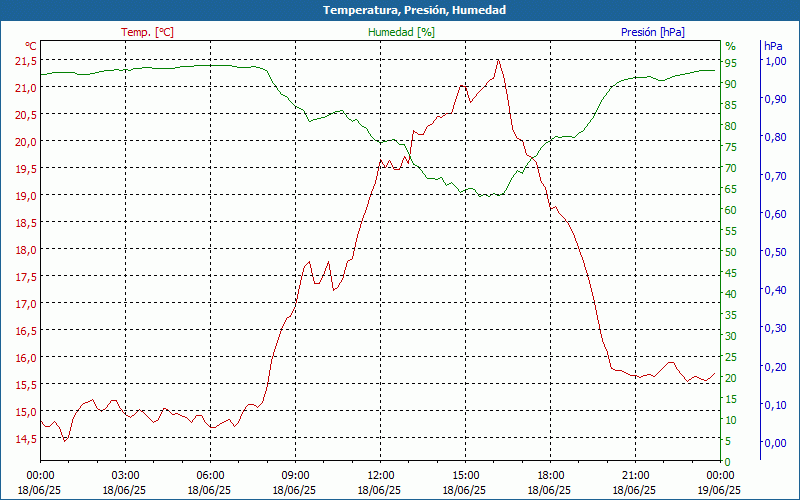Click the '0,70' pressure axis value
Viewport: 800px width, 500px height.
(776, 176)
